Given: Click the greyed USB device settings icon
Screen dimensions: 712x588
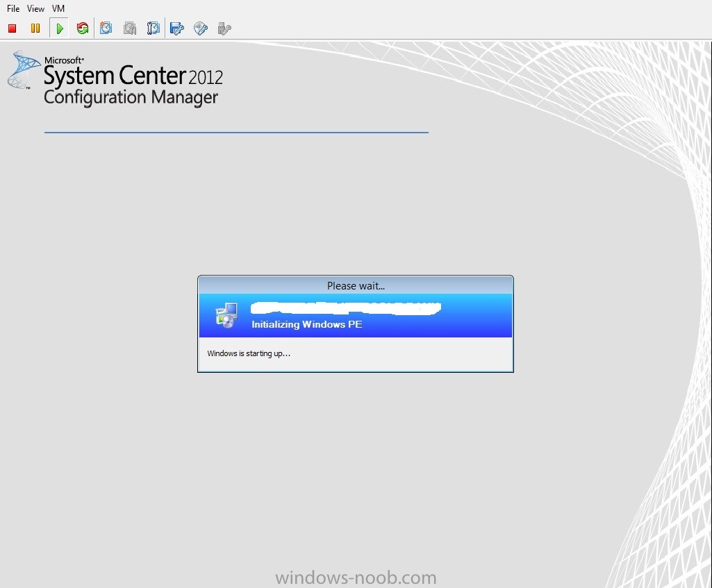Looking at the screenshot, I should [x=224, y=28].
